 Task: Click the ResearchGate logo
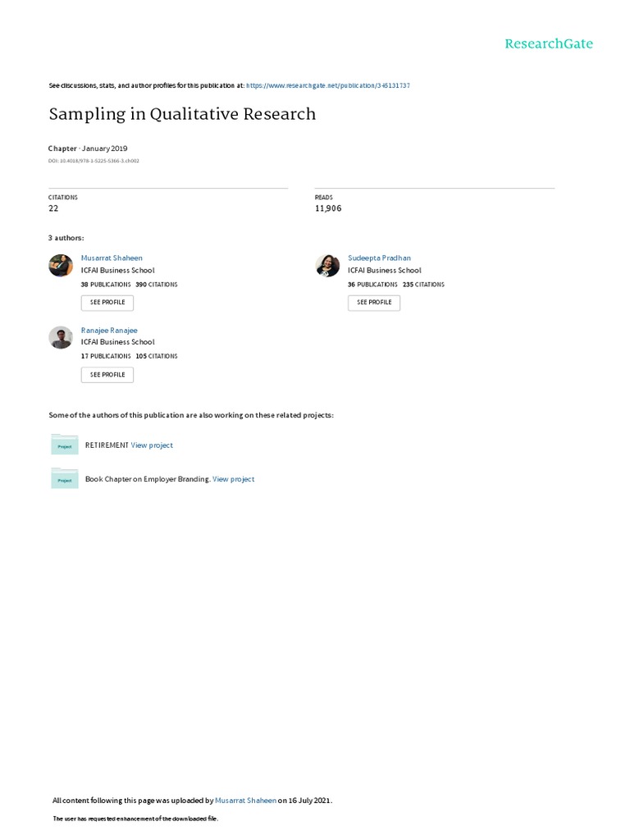tap(548, 43)
